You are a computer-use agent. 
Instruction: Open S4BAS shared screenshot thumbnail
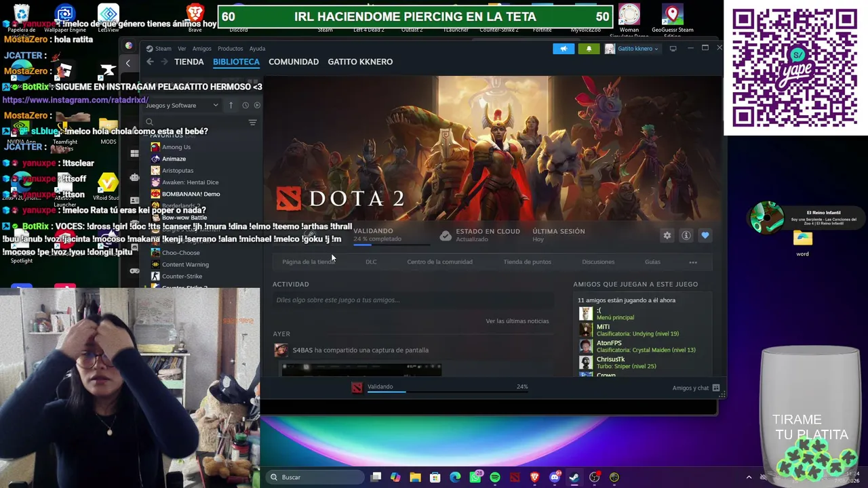pyautogui.click(x=361, y=369)
